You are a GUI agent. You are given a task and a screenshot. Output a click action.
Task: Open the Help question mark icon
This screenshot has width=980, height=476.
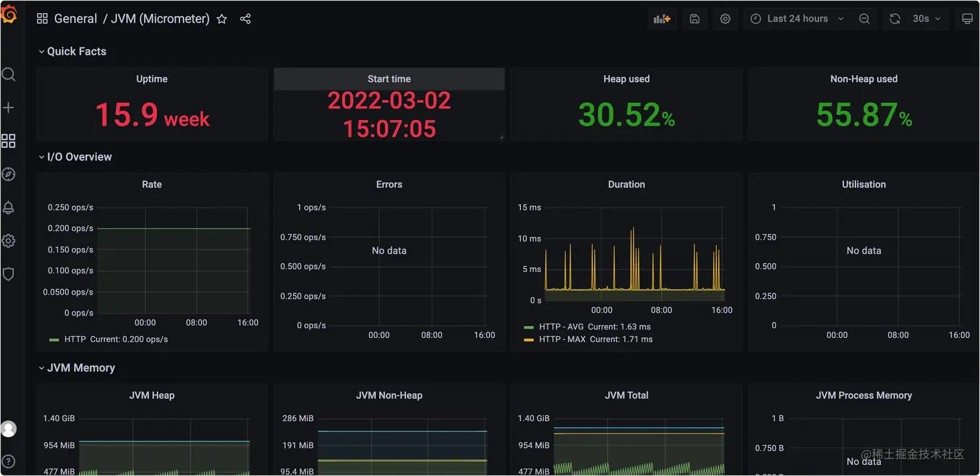click(8, 462)
